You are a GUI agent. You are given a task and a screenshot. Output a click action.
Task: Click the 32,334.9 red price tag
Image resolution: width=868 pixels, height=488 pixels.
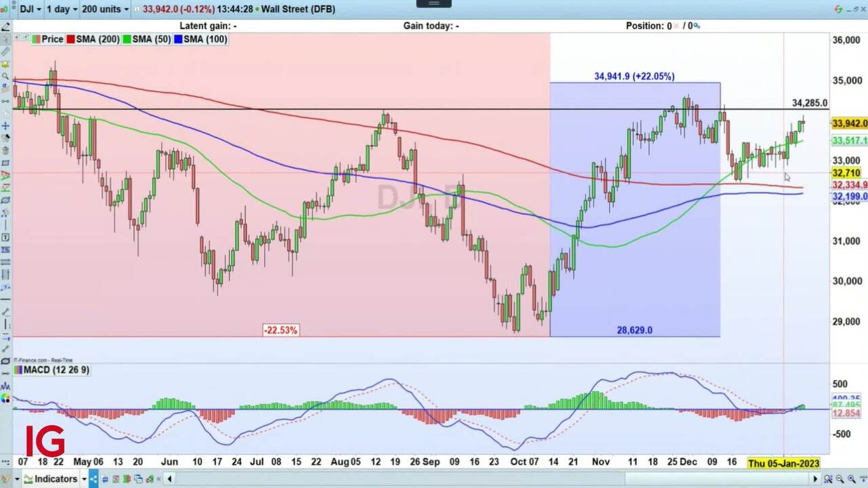pos(849,185)
